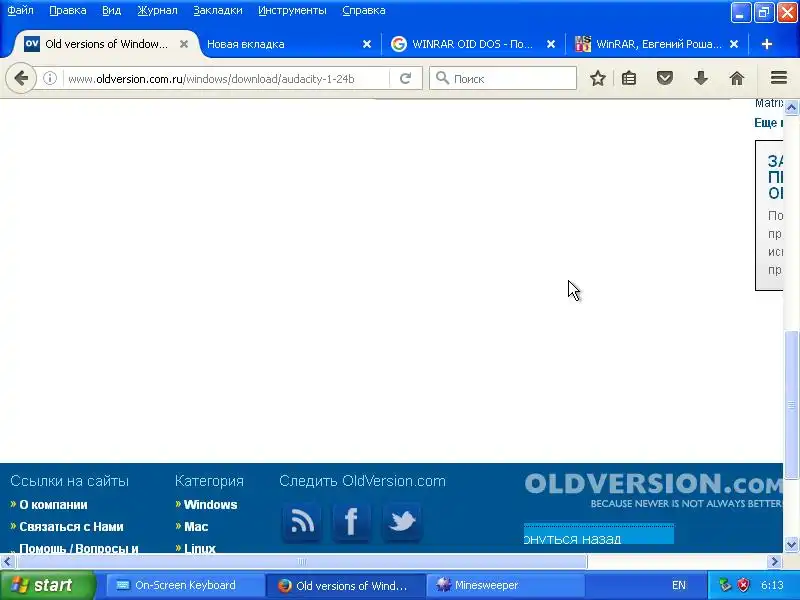Image resolution: width=800 pixels, height=600 pixels.
Task: Open the Справка menu
Action: [363, 10]
